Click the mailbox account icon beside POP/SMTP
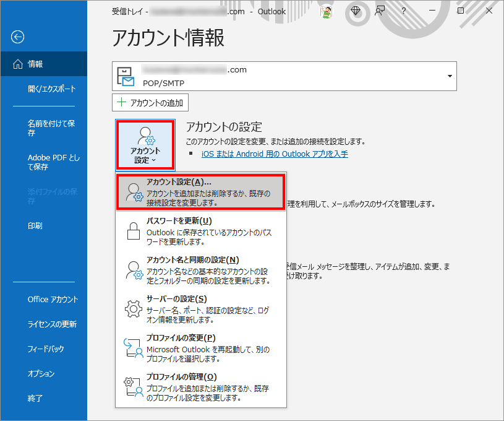The image size is (504, 421). click(x=126, y=77)
